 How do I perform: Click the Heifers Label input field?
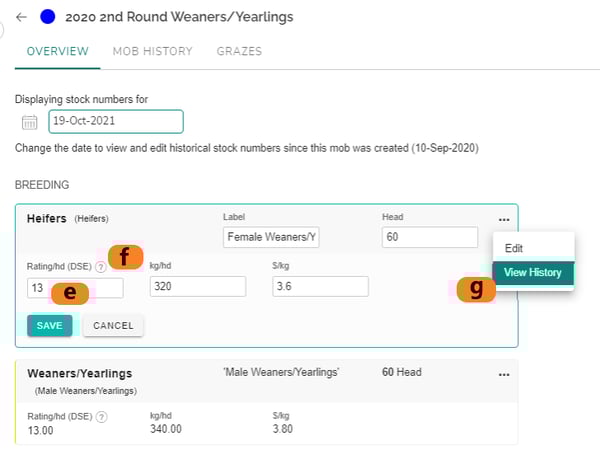(271, 237)
